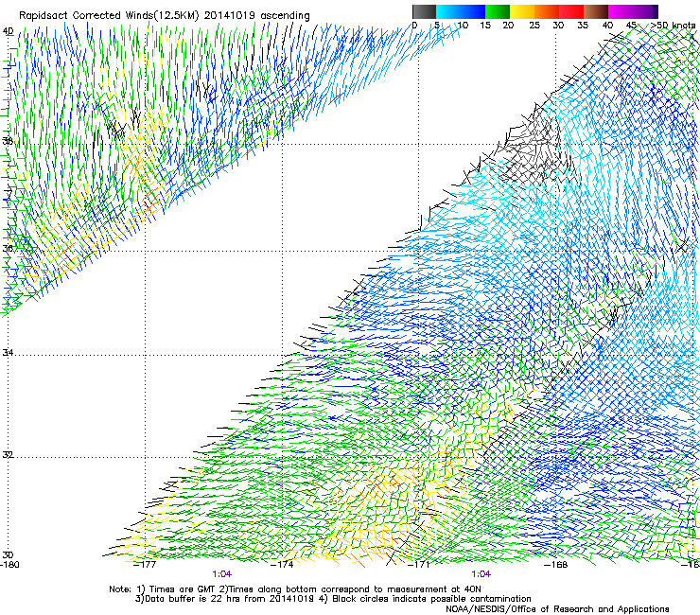Click the magenta-purple 40-50 knots color swatch

633,12
